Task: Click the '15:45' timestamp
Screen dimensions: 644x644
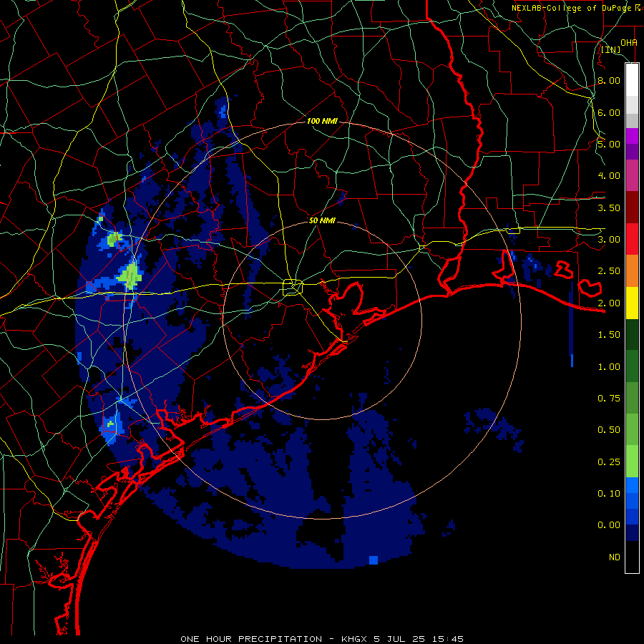Action: 448,639
